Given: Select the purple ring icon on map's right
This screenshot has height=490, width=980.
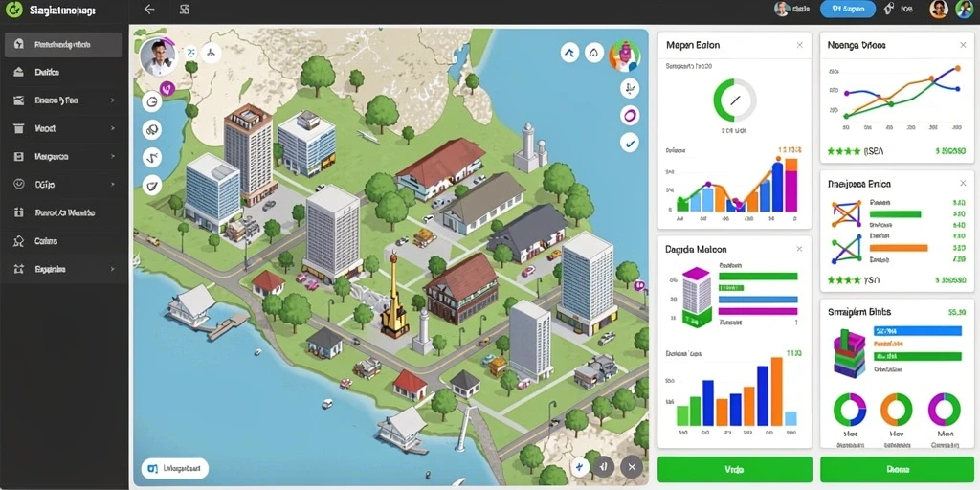Looking at the screenshot, I should pos(630,115).
